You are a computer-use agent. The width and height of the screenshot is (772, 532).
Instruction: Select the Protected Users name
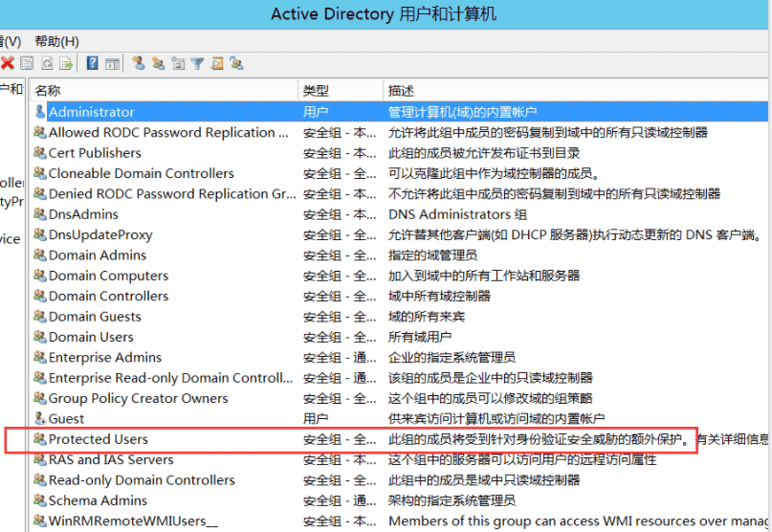coord(99,439)
